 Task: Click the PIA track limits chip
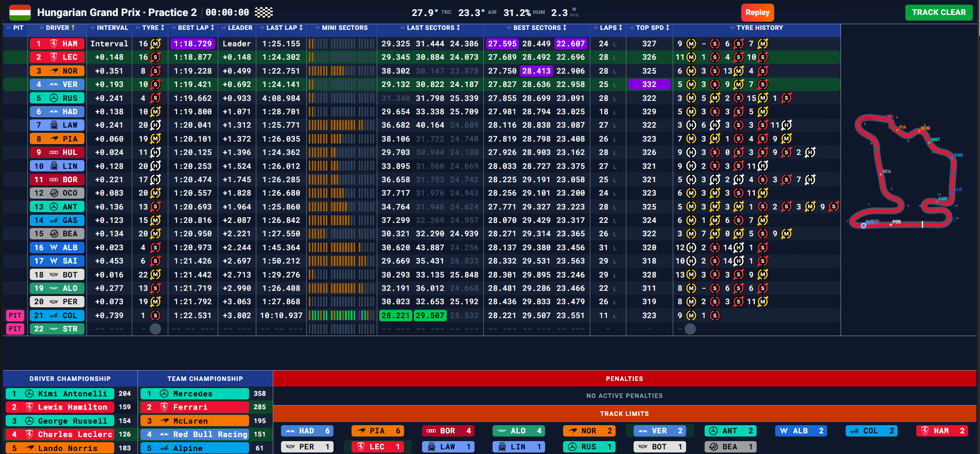[x=378, y=431]
